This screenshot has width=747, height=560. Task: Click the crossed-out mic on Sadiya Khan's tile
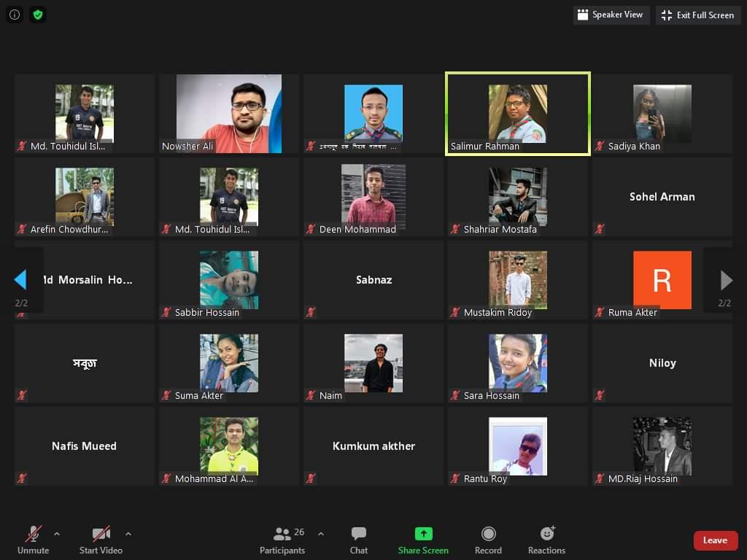[x=600, y=146]
